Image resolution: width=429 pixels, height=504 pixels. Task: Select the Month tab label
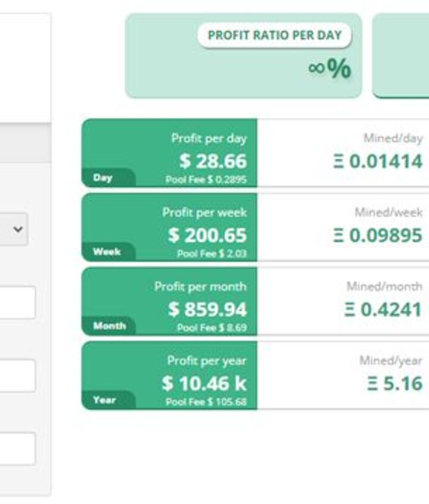coord(109,326)
